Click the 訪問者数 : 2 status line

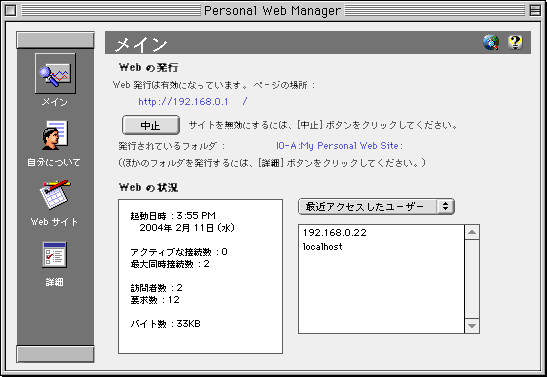pyautogui.click(x=156, y=288)
